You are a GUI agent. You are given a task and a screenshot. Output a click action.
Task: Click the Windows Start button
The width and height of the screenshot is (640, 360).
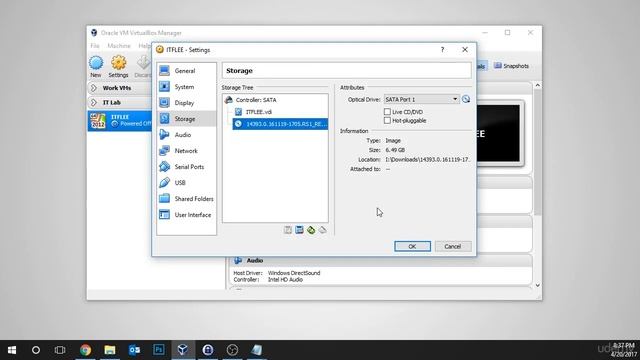click(12, 350)
